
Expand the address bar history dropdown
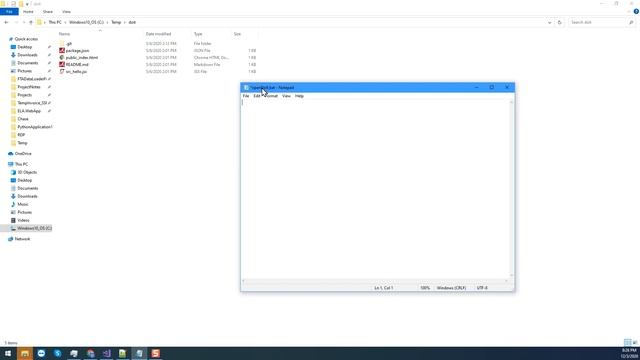coord(549,22)
